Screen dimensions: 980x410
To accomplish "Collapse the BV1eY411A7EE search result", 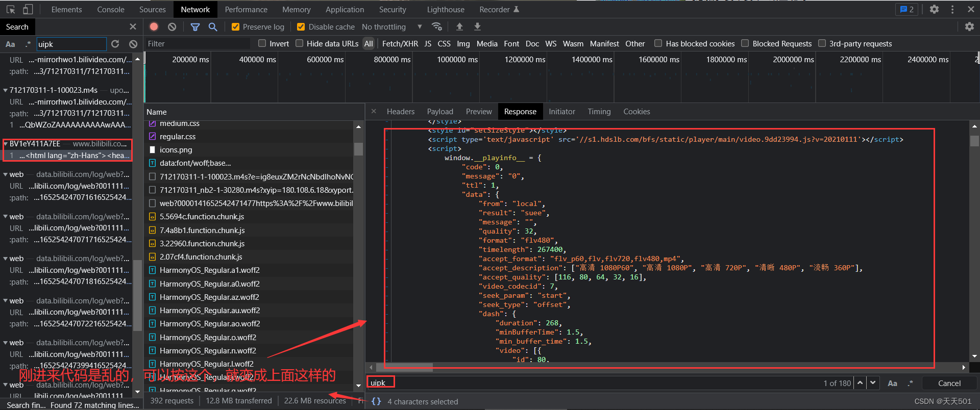I will pos(5,144).
